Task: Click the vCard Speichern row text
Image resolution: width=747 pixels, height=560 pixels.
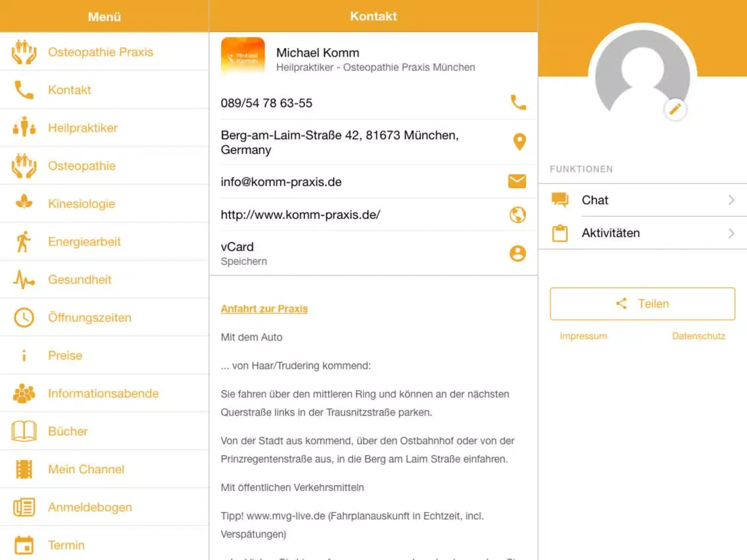Action: click(244, 253)
